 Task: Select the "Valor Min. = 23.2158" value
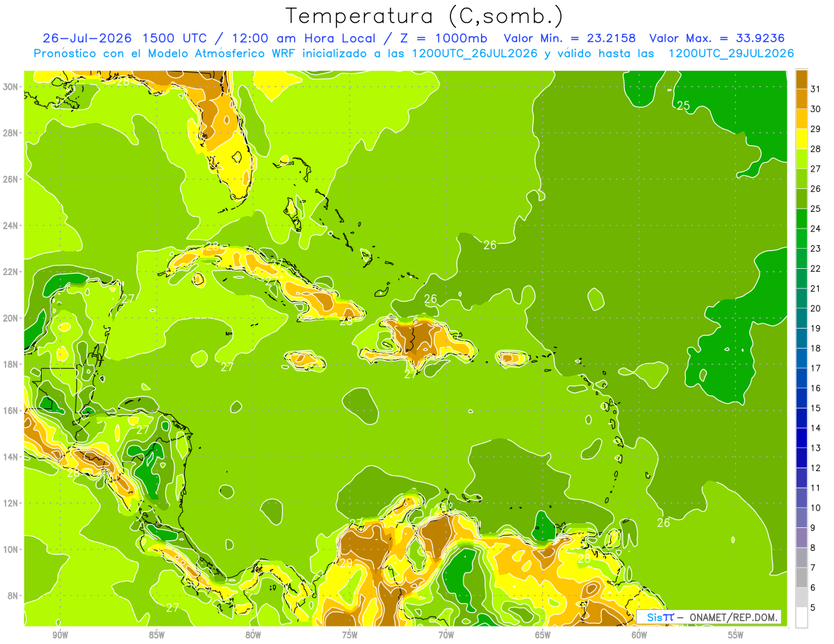click(x=569, y=38)
